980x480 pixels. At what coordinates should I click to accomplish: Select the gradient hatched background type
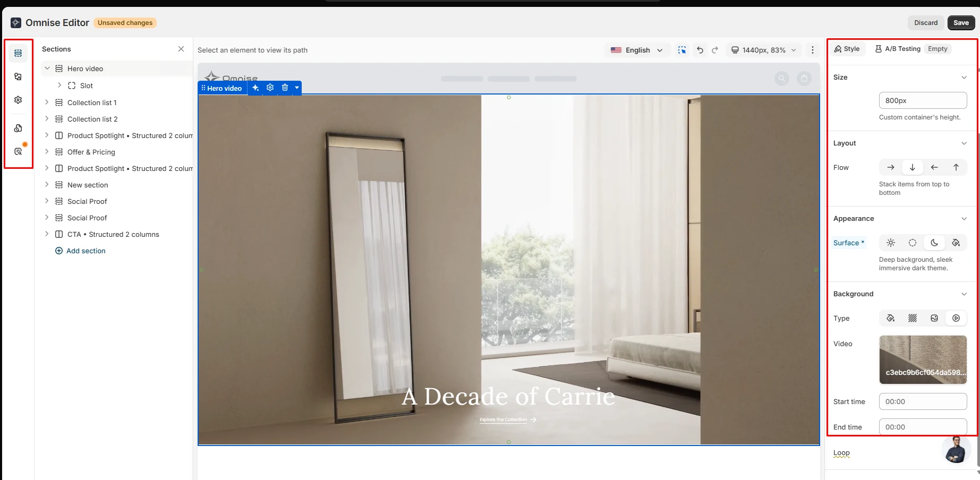coord(913,318)
